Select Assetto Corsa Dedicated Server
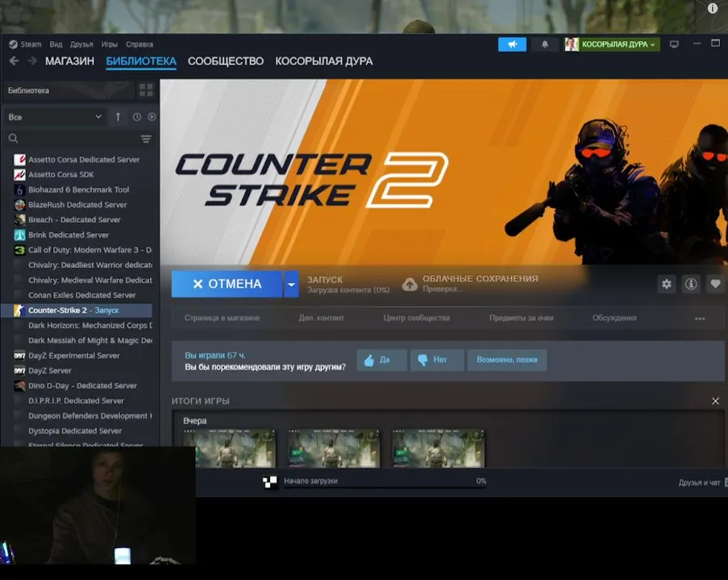Screen dimensions: 728x580 (84, 159)
